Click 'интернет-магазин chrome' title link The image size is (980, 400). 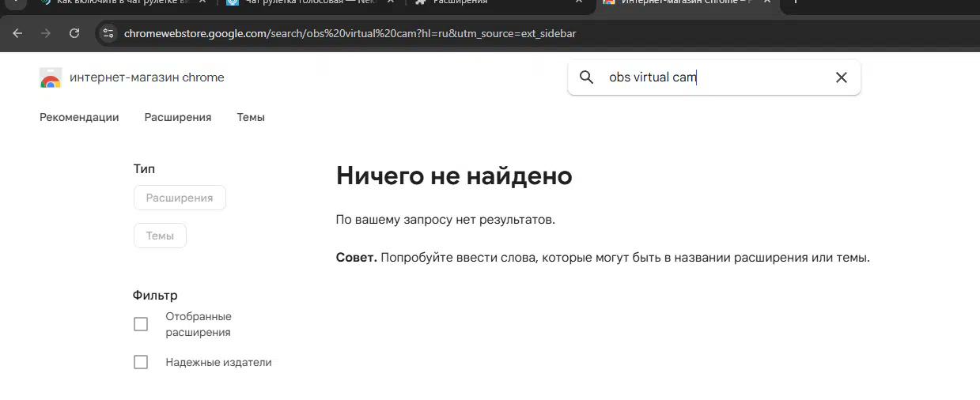[147, 77]
